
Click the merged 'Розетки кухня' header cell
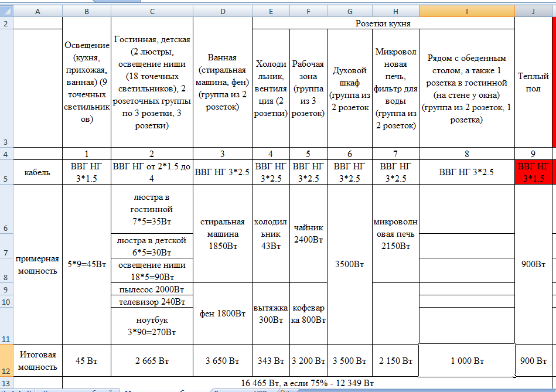tap(383, 23)
